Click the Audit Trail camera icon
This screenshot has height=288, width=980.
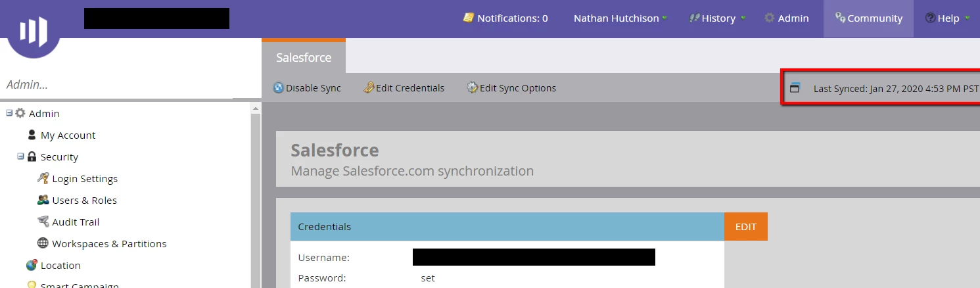pos(43,222)
